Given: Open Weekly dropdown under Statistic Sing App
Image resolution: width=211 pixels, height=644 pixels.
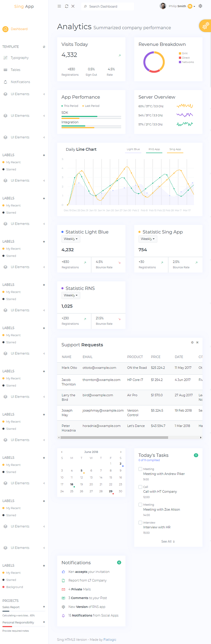Looking at the screenshot, I should point(148,239).
